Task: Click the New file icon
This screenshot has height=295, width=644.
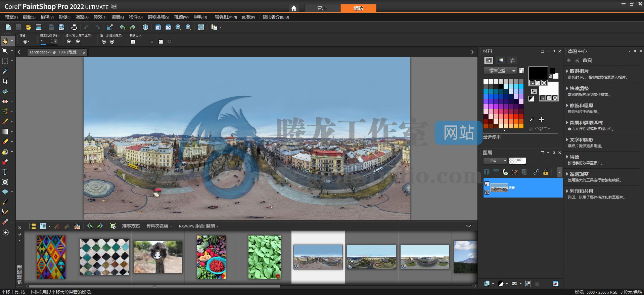Action: point(8,27)
